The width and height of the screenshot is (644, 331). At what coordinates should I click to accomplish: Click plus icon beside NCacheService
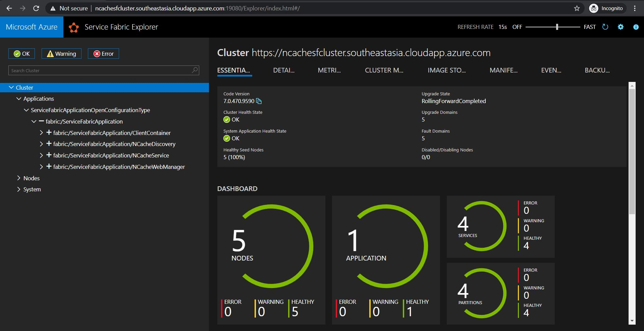coord(49,155)
